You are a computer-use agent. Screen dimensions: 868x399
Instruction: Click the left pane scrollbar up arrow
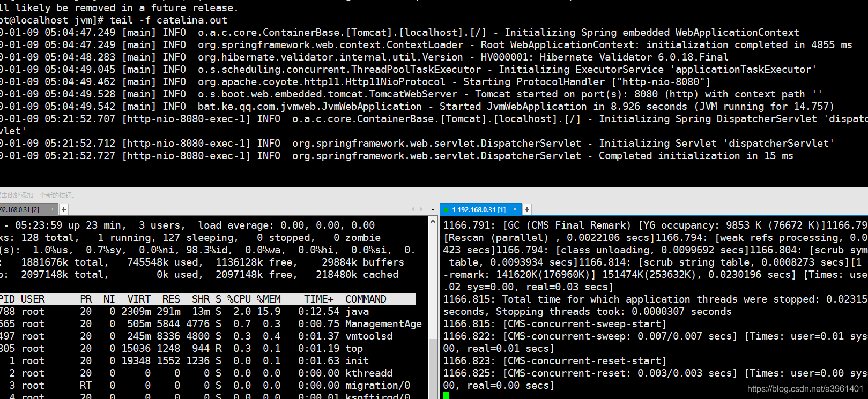433,220
